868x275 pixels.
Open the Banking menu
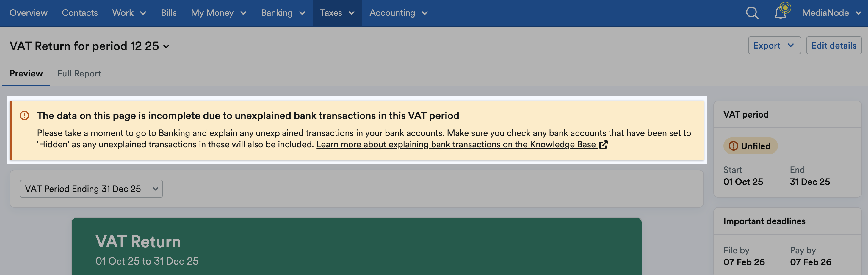click(283, 13)
